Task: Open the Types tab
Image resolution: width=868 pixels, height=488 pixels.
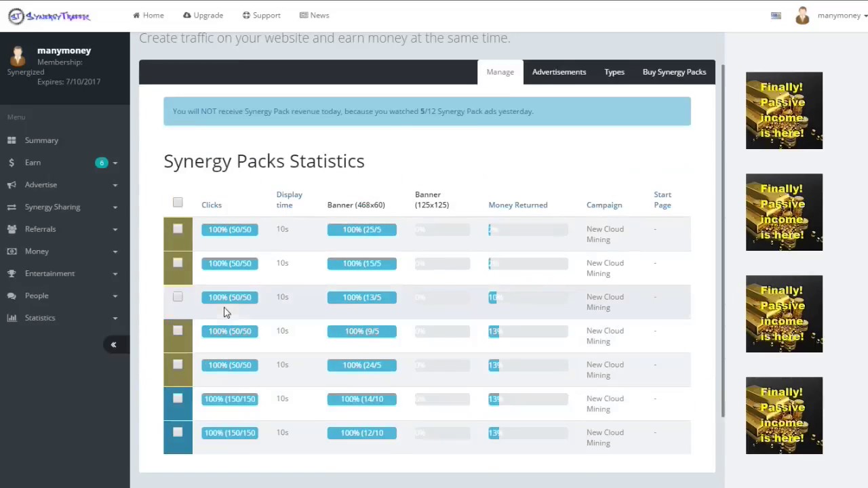Action: (x=614, y=72)
